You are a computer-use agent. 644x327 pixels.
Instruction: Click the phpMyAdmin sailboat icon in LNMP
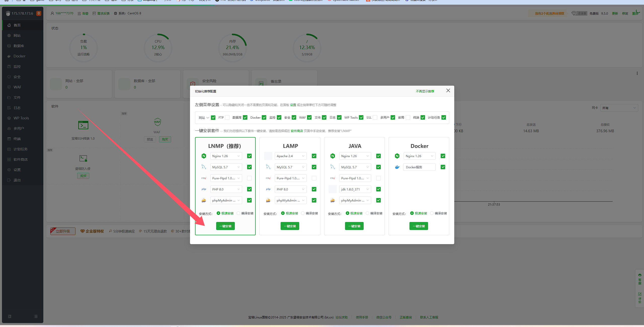click(x=204, y=200)
